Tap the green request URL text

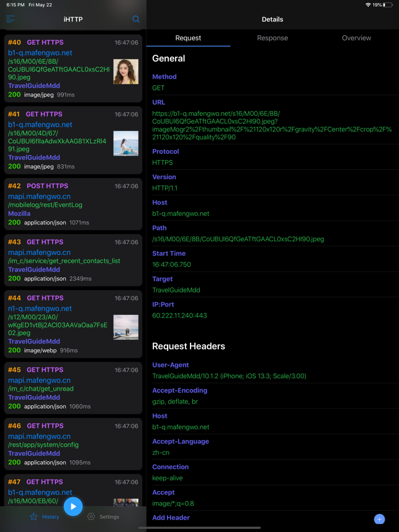click(x=272, y=125)
